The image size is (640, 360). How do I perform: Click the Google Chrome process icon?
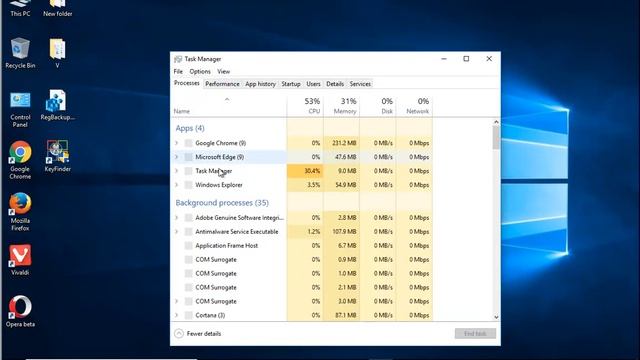point(188,143)
